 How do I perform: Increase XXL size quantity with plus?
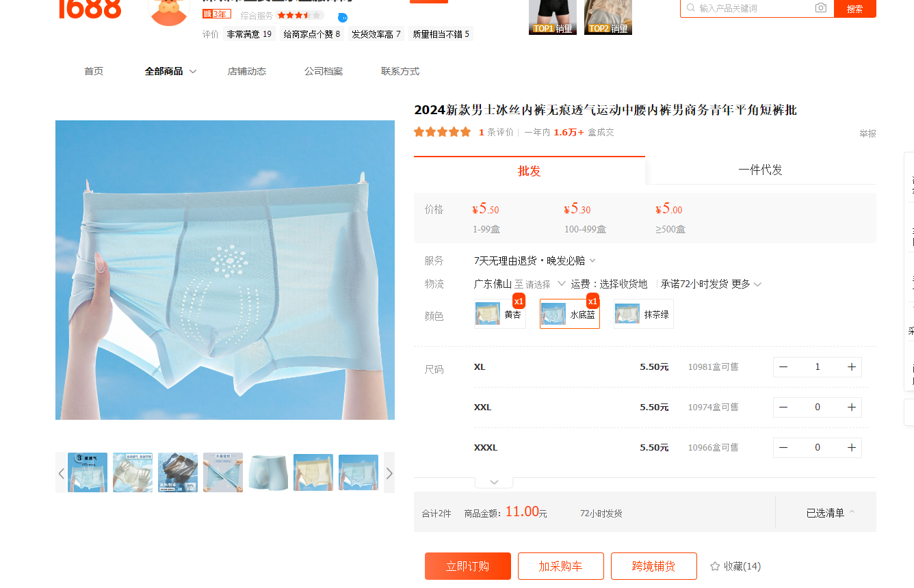(x=851, y=407)
